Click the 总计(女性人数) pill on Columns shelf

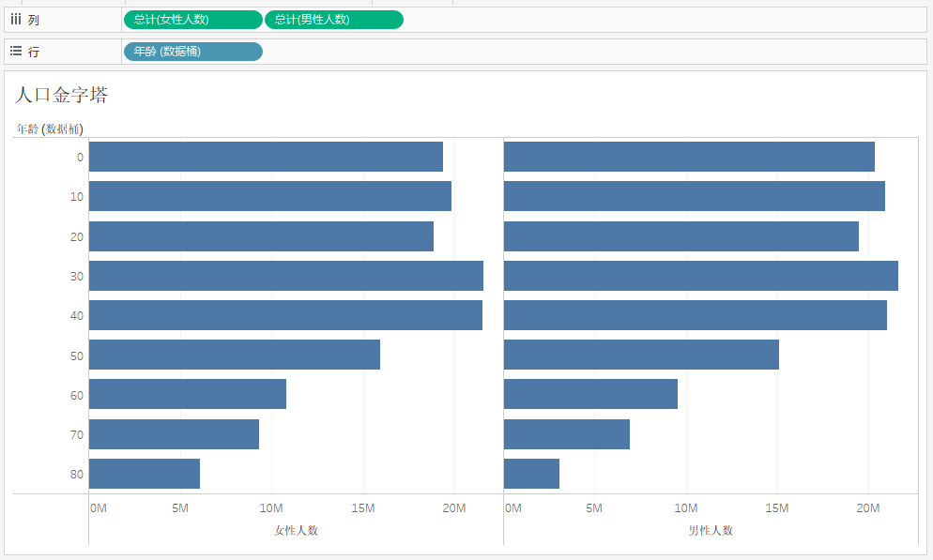[192, 20]
